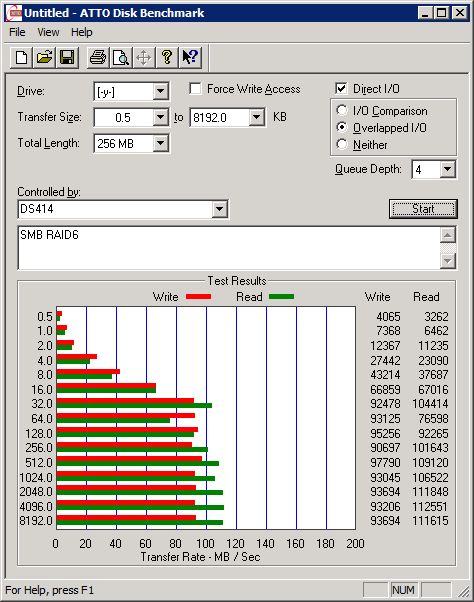
Task: Open the View menu
Action: tap(48, 32)
